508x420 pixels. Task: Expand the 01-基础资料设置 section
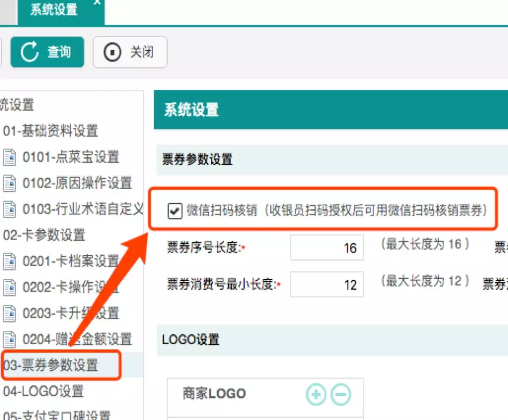tap(50, 131)
